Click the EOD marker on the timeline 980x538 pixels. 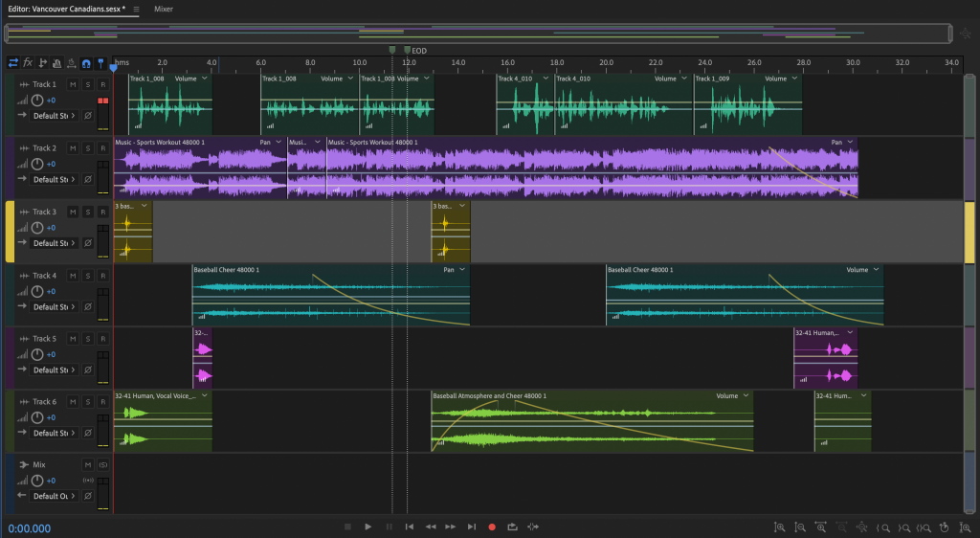(408, 50)
